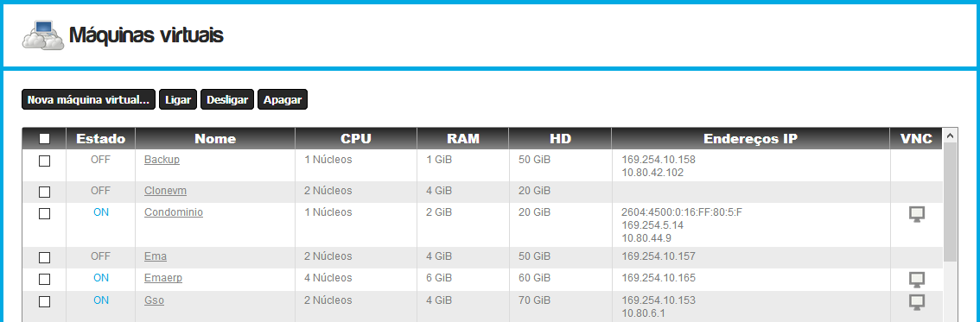The height and width of the screenshot is (322, 980).
Task: Open VNC console for Condominio
Action: [916, 215]
